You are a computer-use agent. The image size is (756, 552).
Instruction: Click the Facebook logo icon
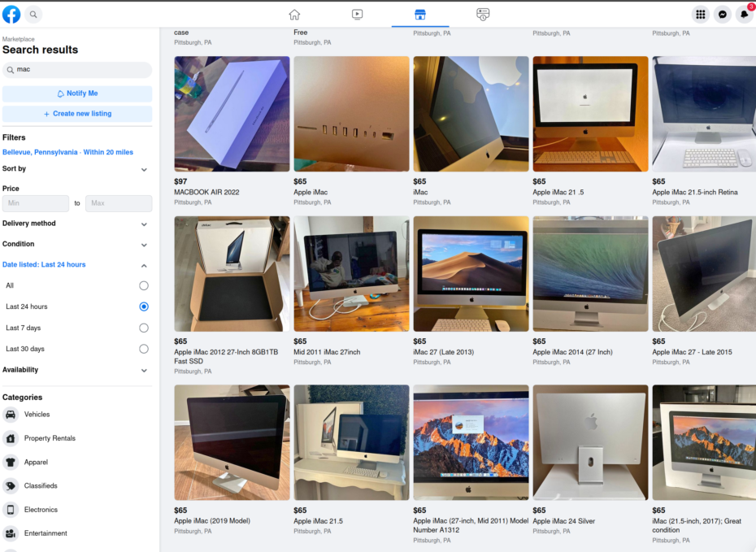(x=11, y=15)
